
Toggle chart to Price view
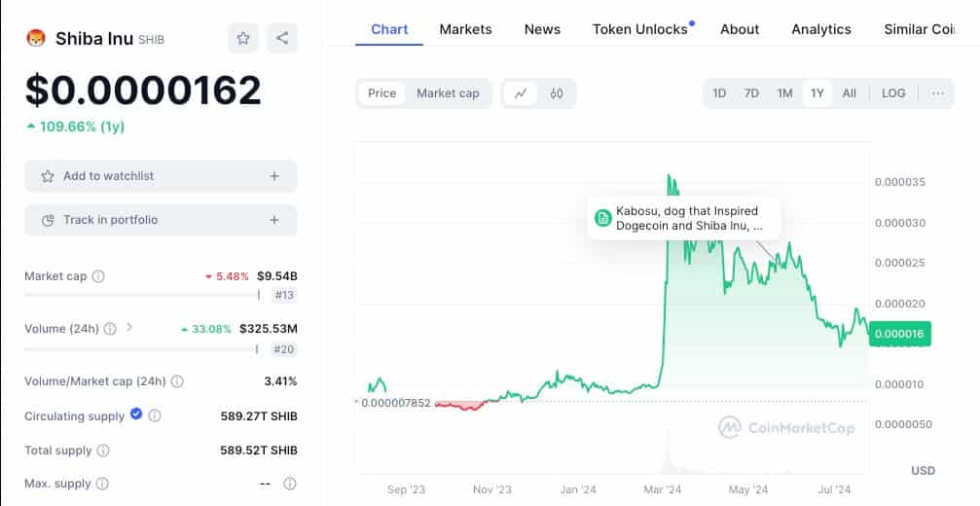(x=381, y=93)
